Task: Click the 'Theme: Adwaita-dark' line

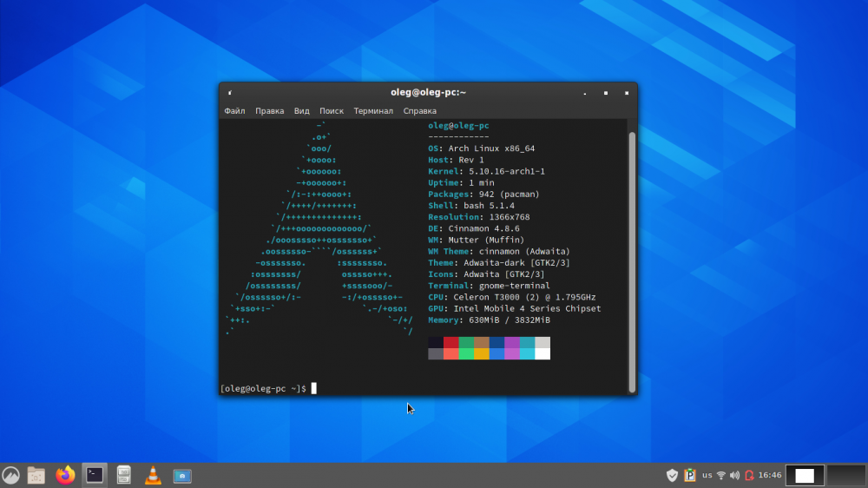Action: [x=499, y=262]
